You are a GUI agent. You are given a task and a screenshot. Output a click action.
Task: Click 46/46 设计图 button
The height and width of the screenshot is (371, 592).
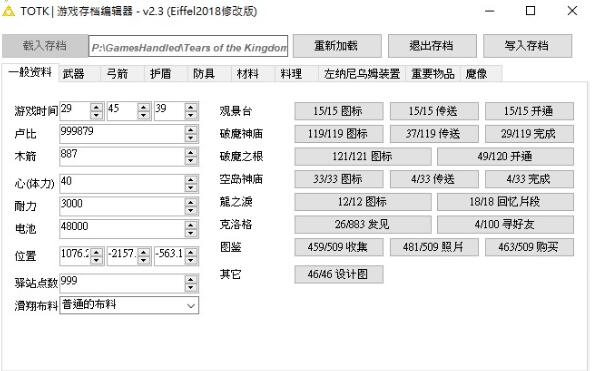(x=339, y=274)
